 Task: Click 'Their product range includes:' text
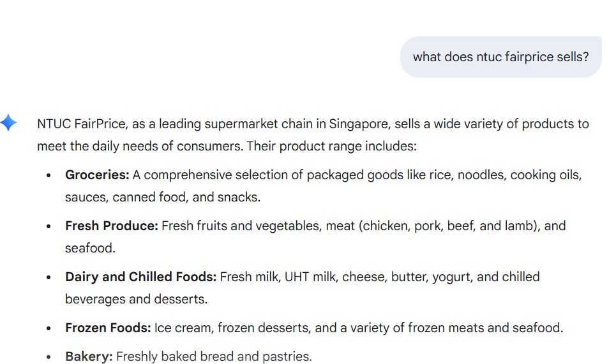click(x=331, y=146)
